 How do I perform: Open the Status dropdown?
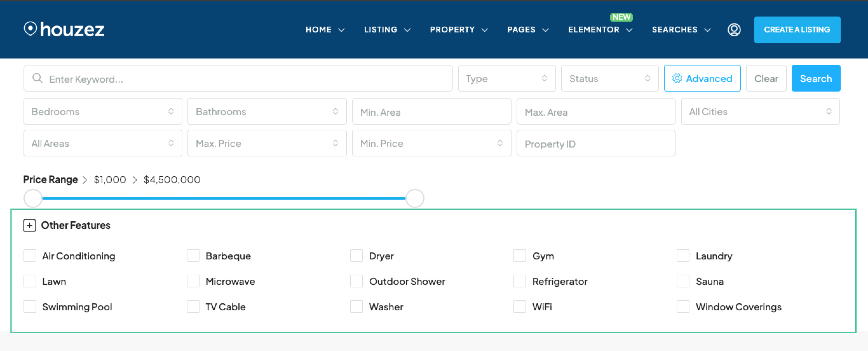610,78
